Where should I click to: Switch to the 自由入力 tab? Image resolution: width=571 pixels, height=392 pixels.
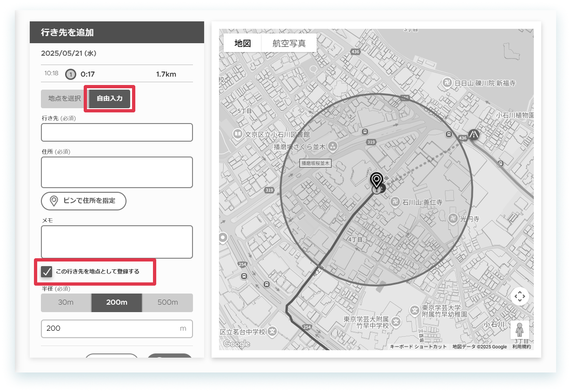110,98
